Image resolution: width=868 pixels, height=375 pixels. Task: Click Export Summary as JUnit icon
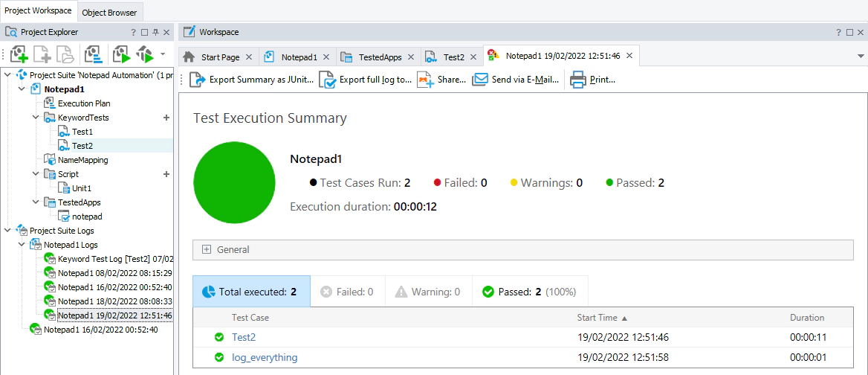pos(198,80)
